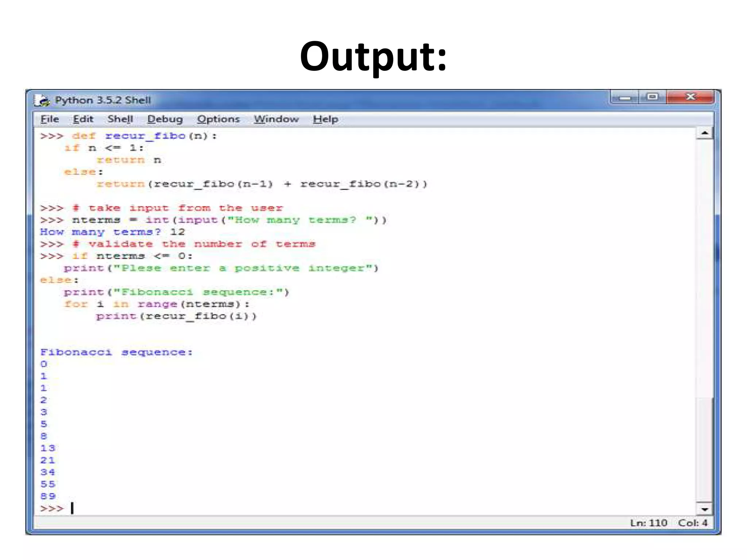Click the scrollbar down arrow
747x560 pixels.
click(704, 509)
